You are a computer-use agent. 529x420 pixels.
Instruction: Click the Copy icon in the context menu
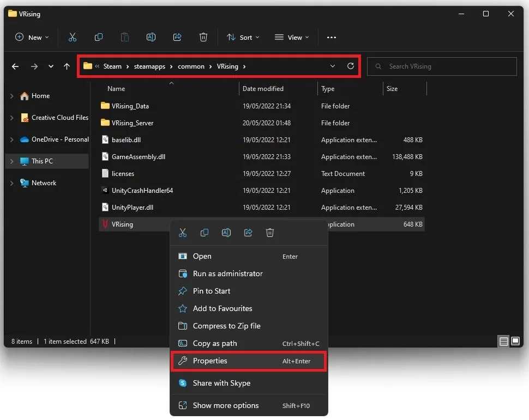click(205, 233)
